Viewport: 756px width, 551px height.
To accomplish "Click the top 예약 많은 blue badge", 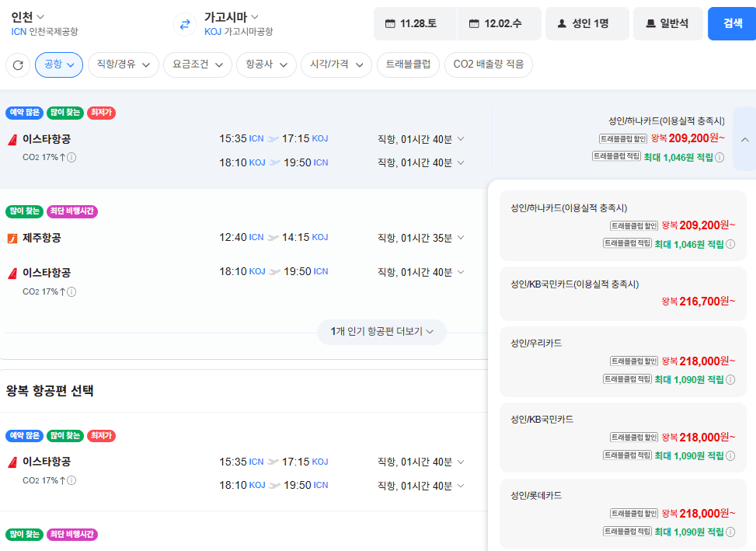I will (25, 113).
